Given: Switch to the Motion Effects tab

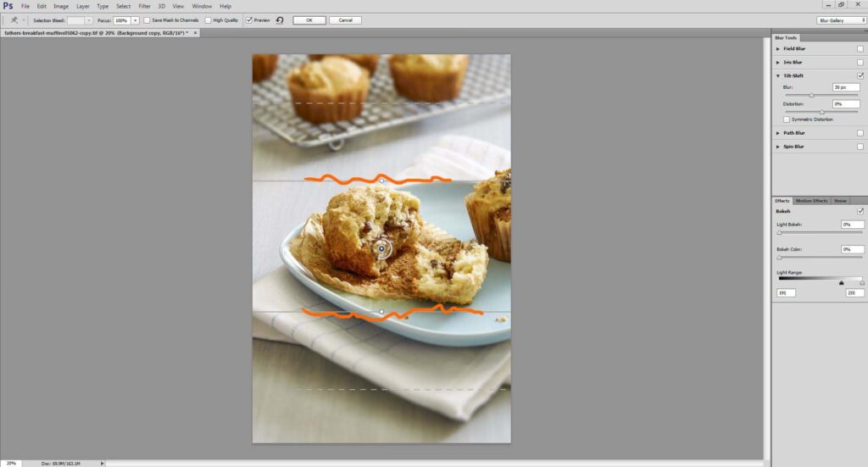Looking at the screenshot, I should [x=812, y=201].
